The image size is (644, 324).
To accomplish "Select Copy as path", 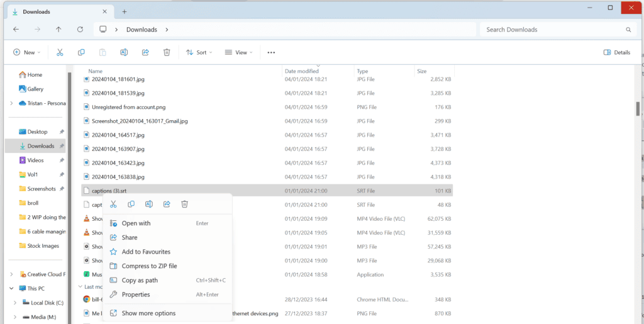I will point(167,280).
